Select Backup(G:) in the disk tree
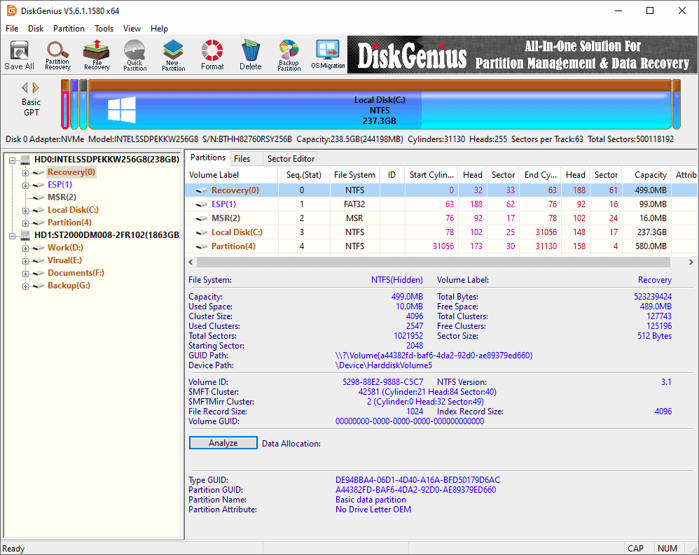Image resolution: width=699 pixels, height=555 pixels. (x=68, y=286)
